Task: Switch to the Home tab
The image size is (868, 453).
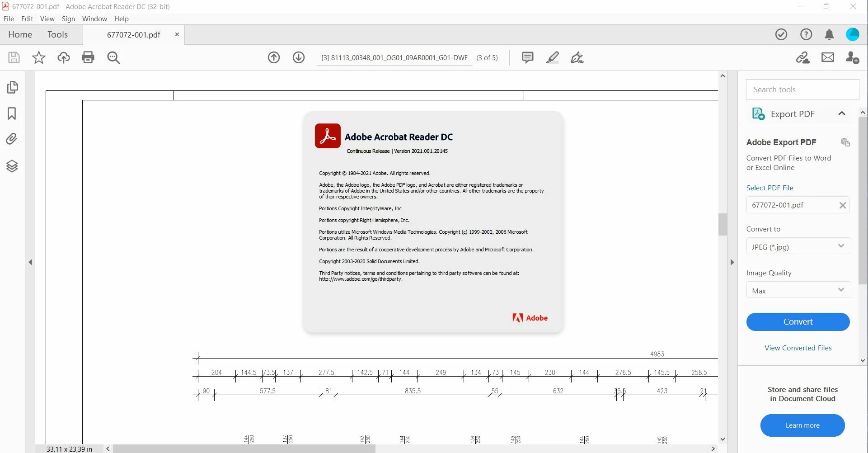Action: [x=20, y=34]
